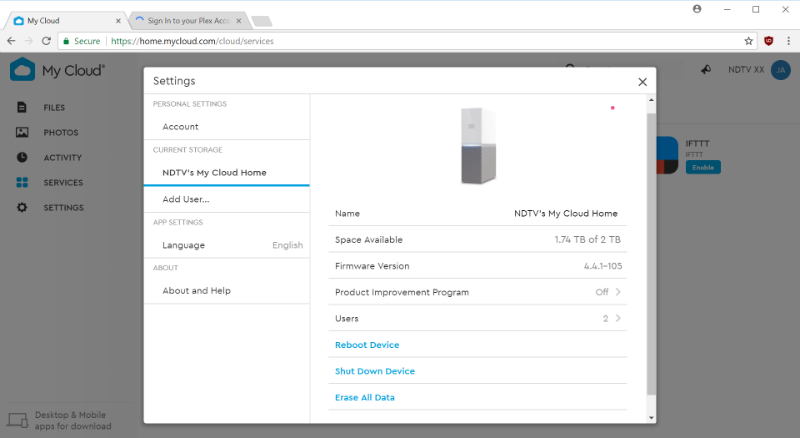This screenshot has width=800, height=438.
Task: Click the Chrome profile person icon
Action: point(697,9)
